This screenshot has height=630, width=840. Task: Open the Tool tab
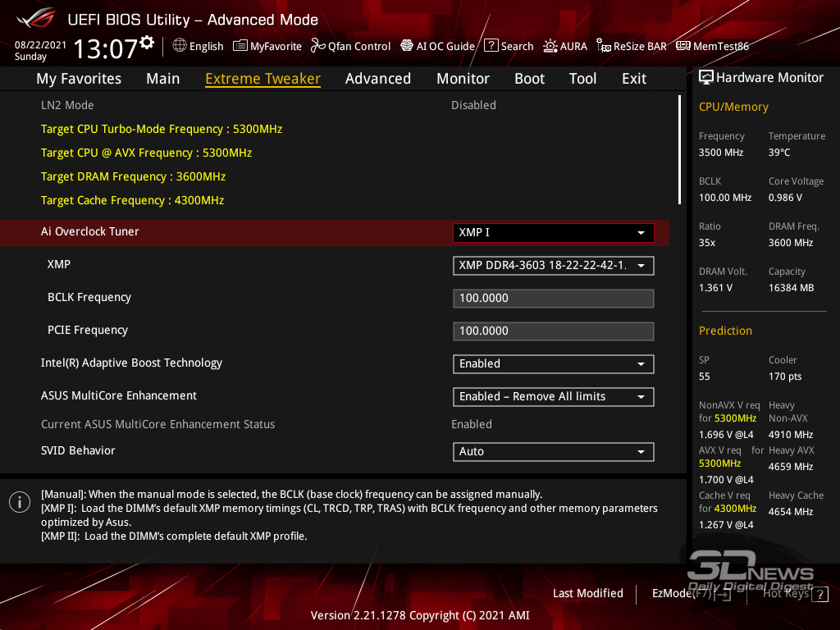tap(583, 79)
